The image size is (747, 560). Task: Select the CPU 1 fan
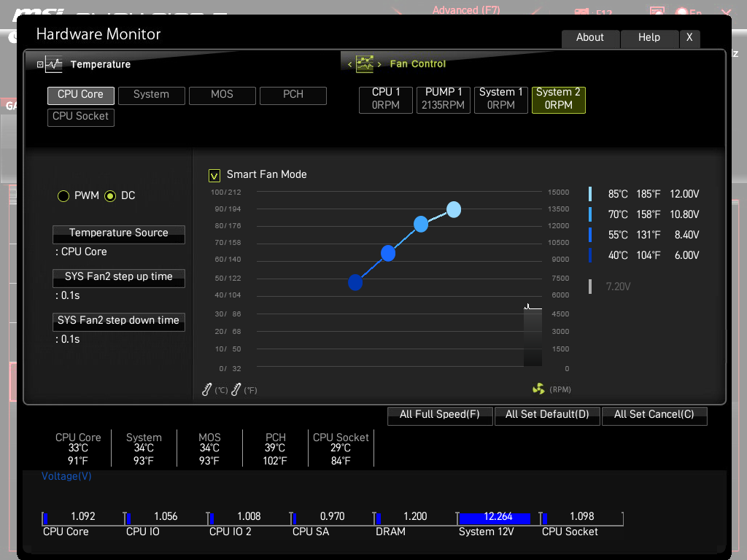[385, 99]
